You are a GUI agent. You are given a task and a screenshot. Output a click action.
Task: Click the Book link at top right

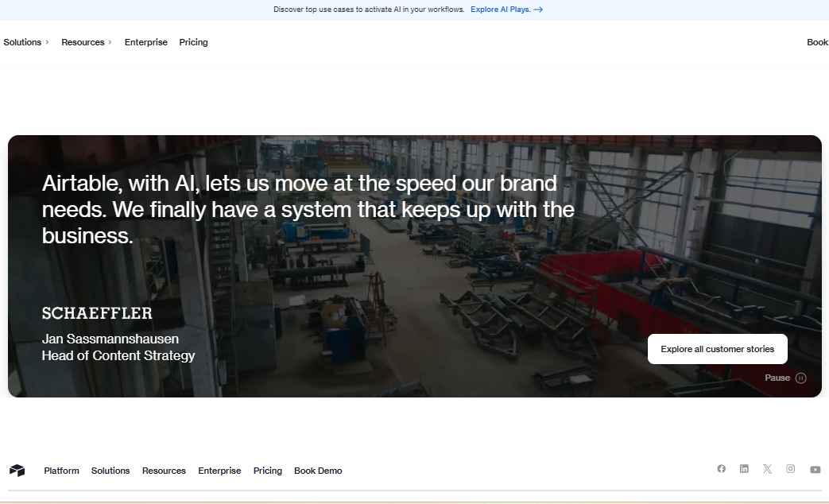pos(817,42)
